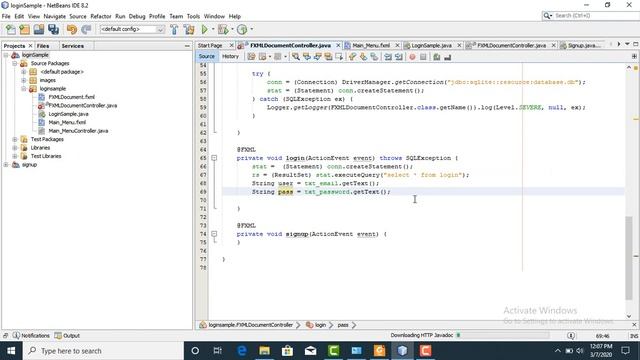Expand the Test Packages node
This screenshot has width=640, height=360.
[x=15, y=139]
